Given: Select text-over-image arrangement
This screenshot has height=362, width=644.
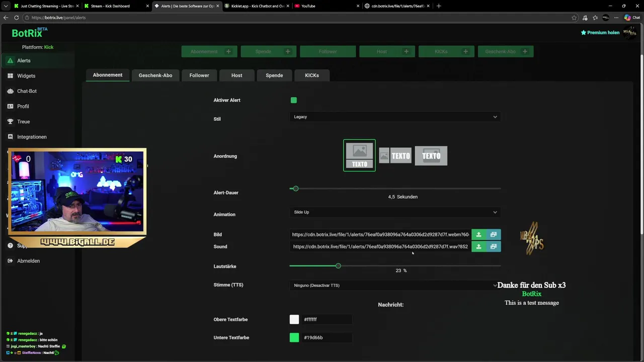Looking at the screenshot, I should [431, 156].
